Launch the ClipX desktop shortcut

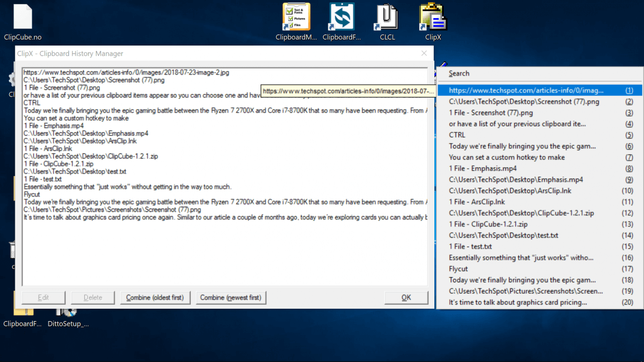point(433,22)
